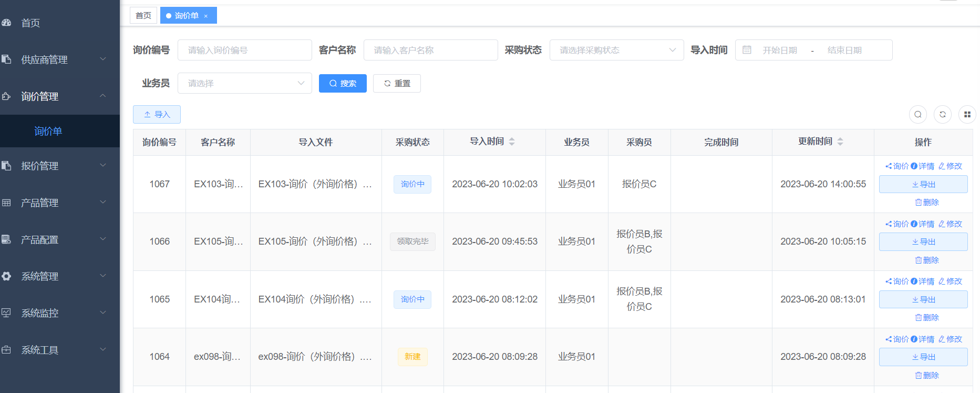The image size is (980, 393).
Task: Click import time 2023-06-20 08:12:02
Action: pyautogui.click(x=494, y=299)
